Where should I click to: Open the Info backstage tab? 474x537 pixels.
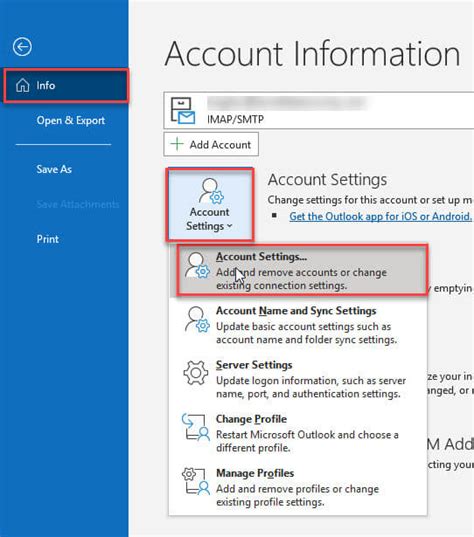coord(66,86)
